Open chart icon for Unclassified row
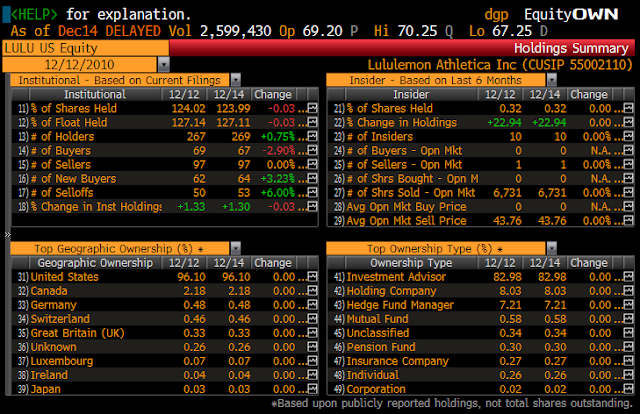The image size is (640, 414). 629,333
